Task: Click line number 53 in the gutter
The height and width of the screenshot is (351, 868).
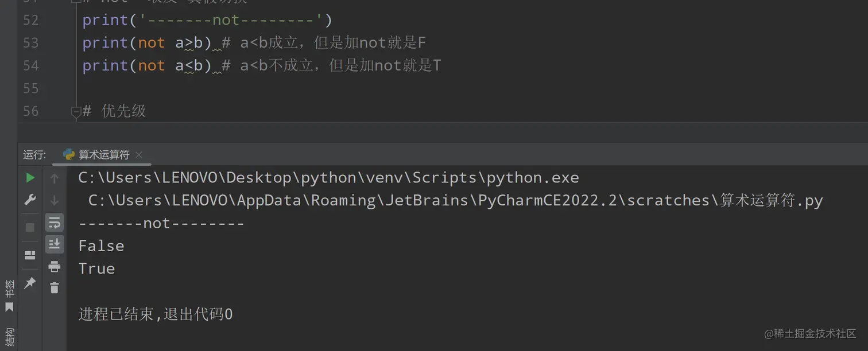Action: tap(31, 43)
